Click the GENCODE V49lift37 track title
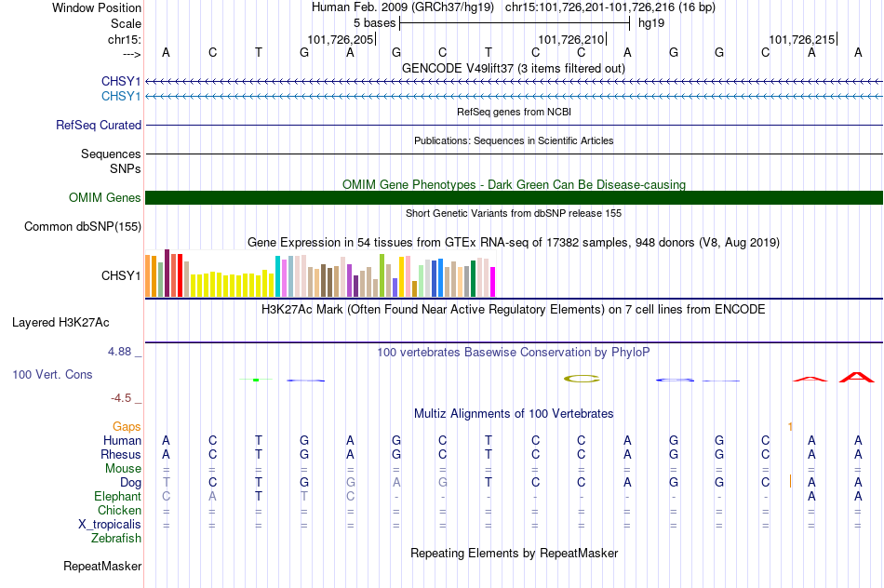Screen dimensions: 884x588 click(x=514, y=68)
